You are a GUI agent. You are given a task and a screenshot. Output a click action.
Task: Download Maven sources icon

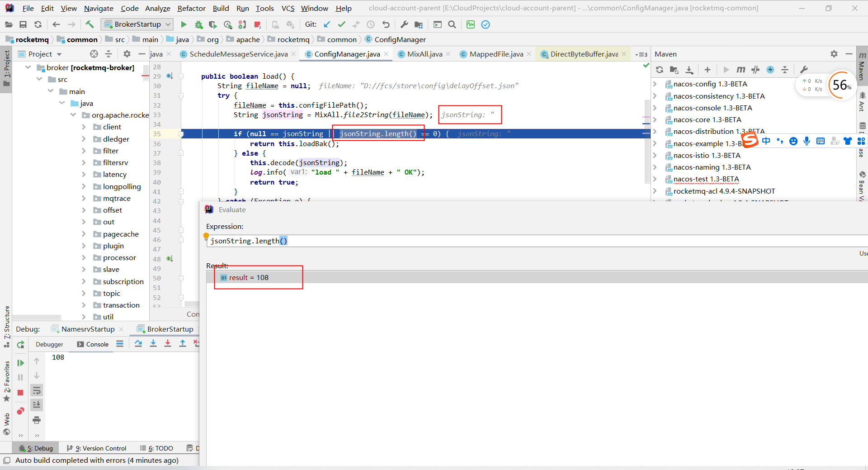(689, 70)
